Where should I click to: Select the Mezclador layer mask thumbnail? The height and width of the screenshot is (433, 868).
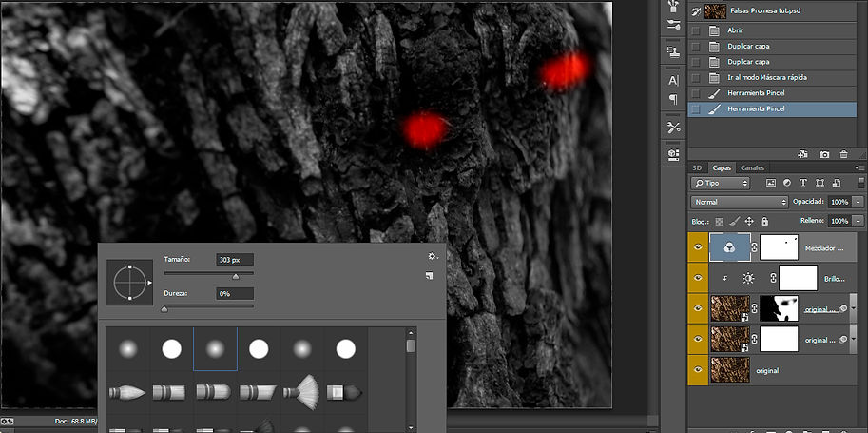[x=779, y=247]
